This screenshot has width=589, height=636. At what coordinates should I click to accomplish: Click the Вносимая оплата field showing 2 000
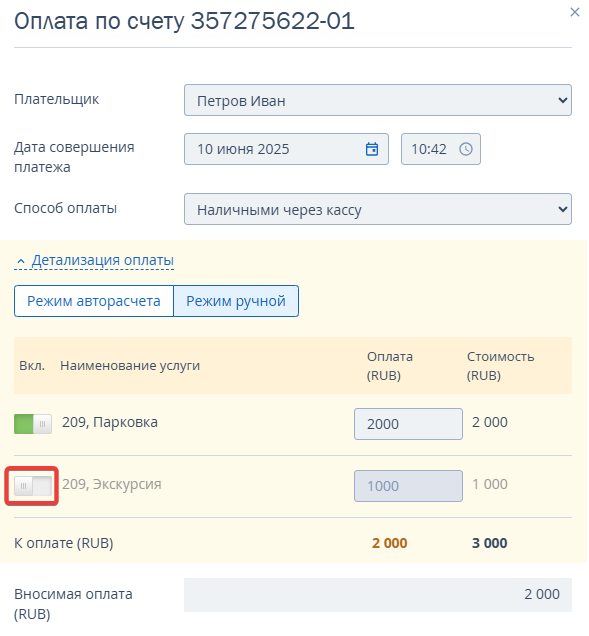[x=378, y=595]
